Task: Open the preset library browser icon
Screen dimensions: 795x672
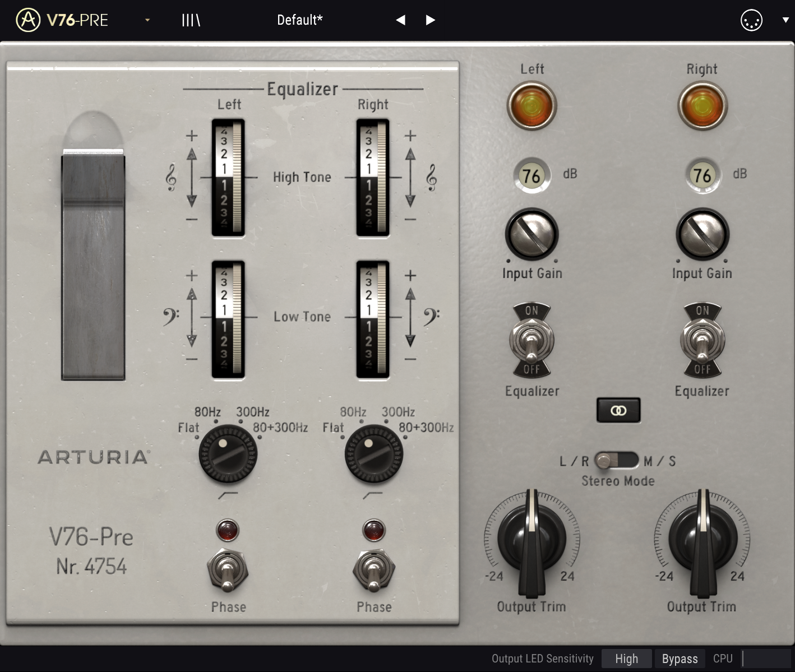Action: click(x=191, y=20)
